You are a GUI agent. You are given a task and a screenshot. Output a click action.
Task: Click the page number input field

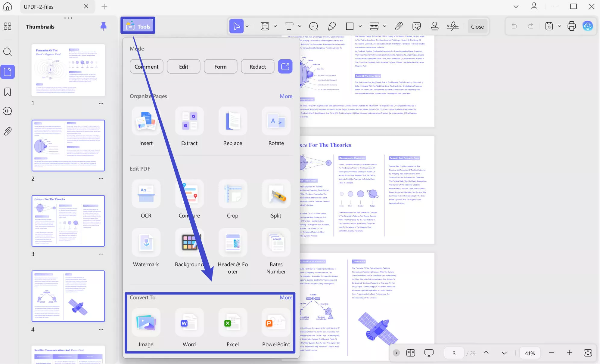454,353
